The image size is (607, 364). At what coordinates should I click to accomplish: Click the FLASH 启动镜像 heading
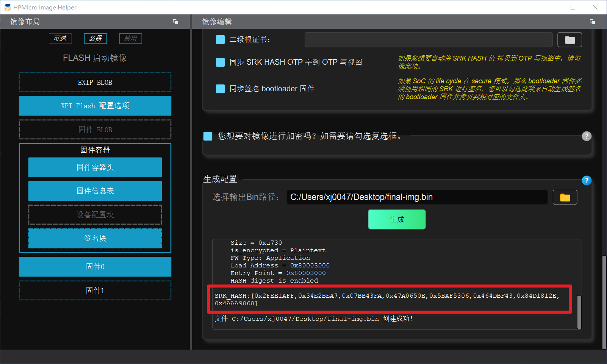(x=95, y=58)
